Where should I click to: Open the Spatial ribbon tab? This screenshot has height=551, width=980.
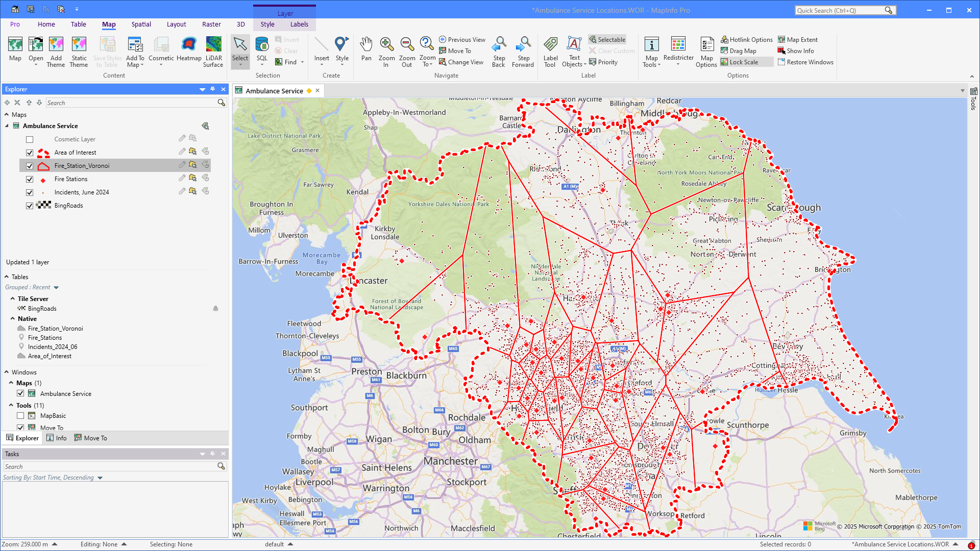[141, 24]
